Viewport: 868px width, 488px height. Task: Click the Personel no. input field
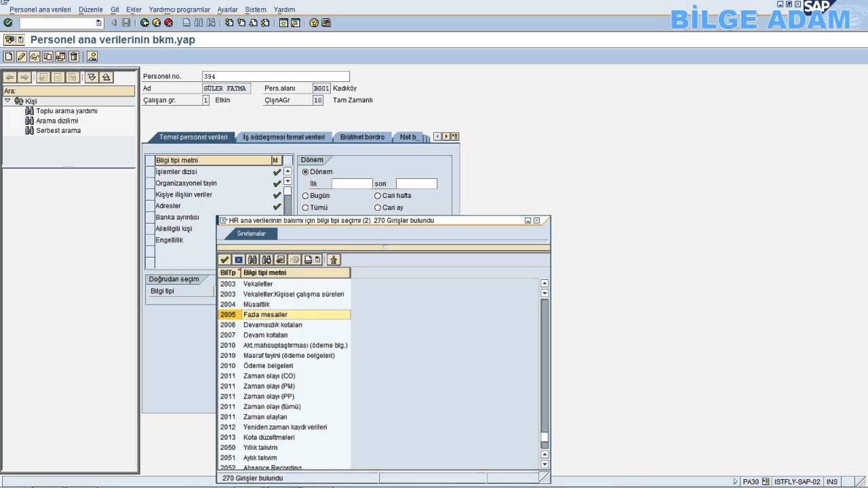276,77
